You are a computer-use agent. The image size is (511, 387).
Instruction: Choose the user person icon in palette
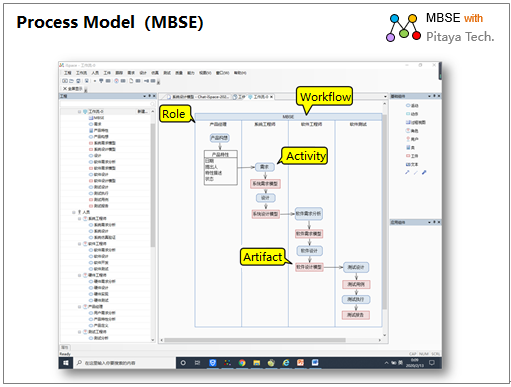(x=408, y=139)
